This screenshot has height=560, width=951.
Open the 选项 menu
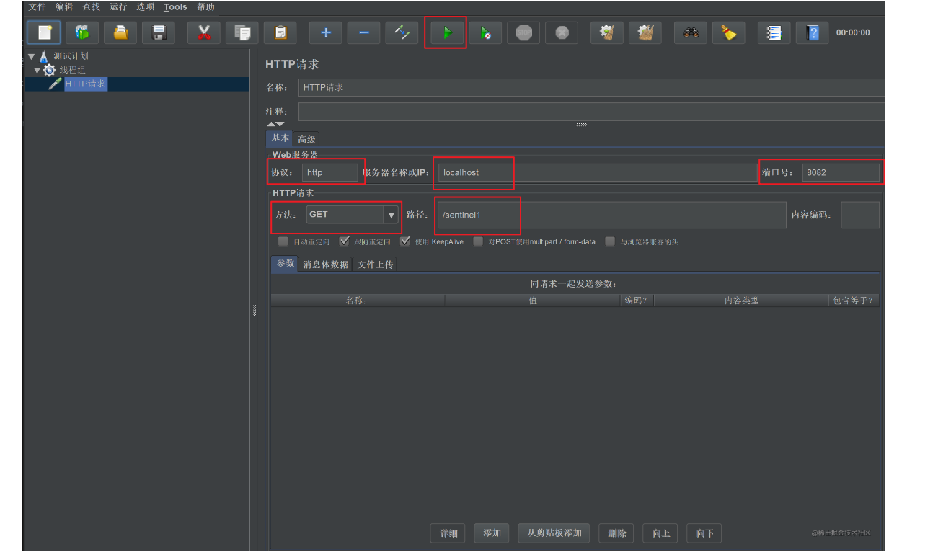pyautogui.click(x=146, y=7)
